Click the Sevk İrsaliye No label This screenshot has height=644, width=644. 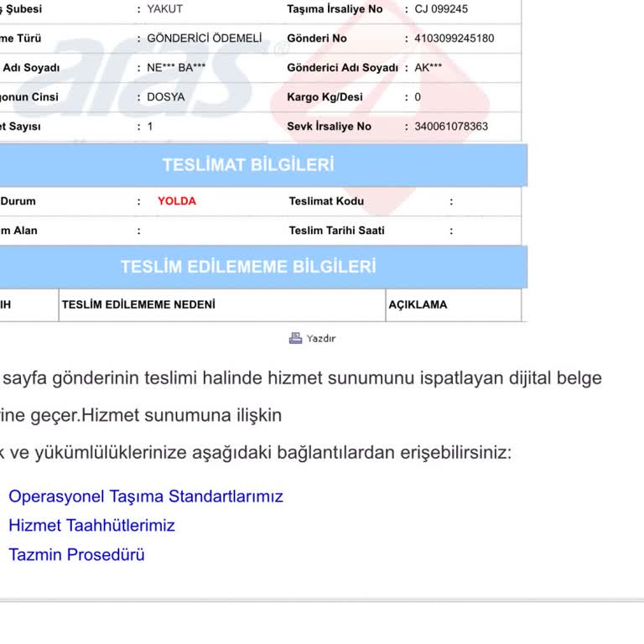(x=329, y=126)
